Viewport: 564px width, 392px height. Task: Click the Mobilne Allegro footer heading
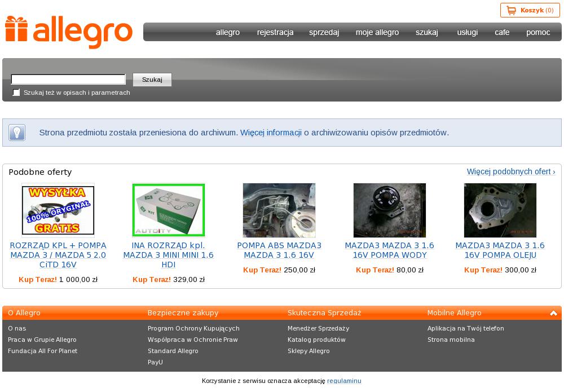pos(454,313)
